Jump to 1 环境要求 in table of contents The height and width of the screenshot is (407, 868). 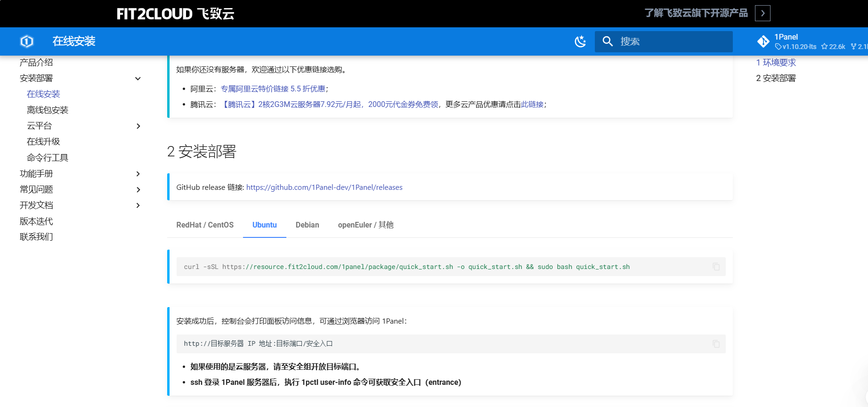pyautogui.click(x=776, y=63)
